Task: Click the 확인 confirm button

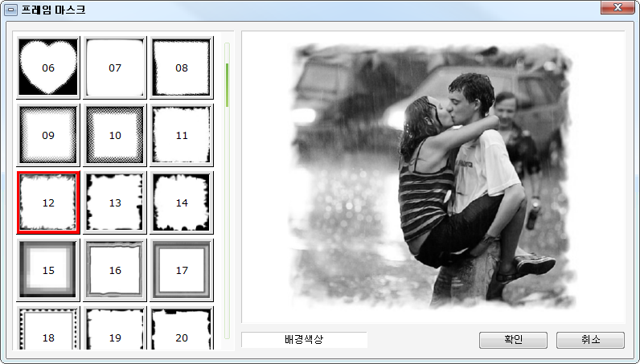Action: [513, 340]
